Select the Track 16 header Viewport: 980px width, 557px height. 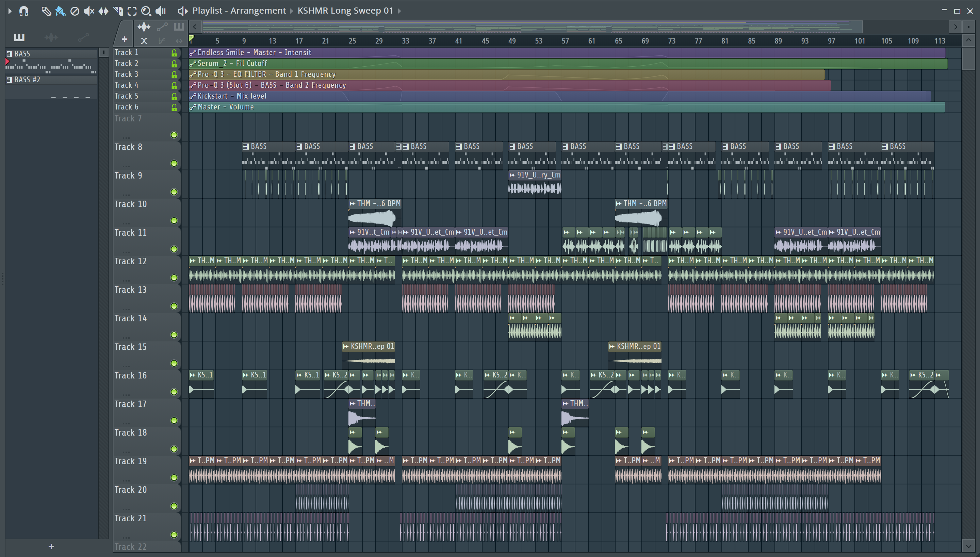147,384
